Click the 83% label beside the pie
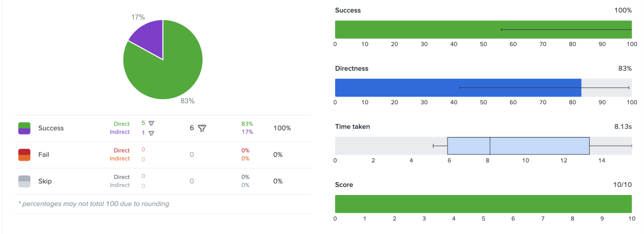 [x=187, y=101]
